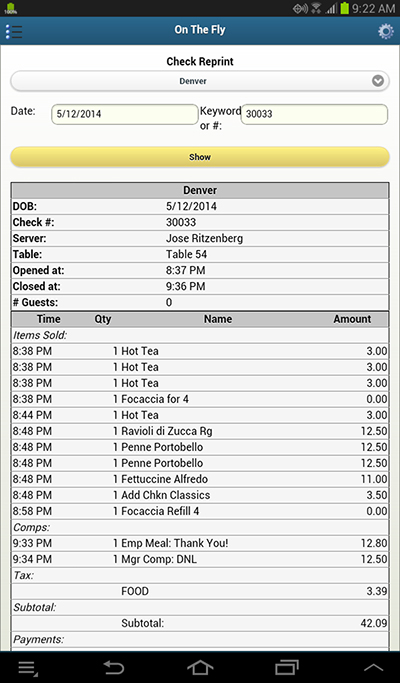Tap Android menu navigation icon
This screenshot has width=400, height=683.
click(x=28, y=668)
